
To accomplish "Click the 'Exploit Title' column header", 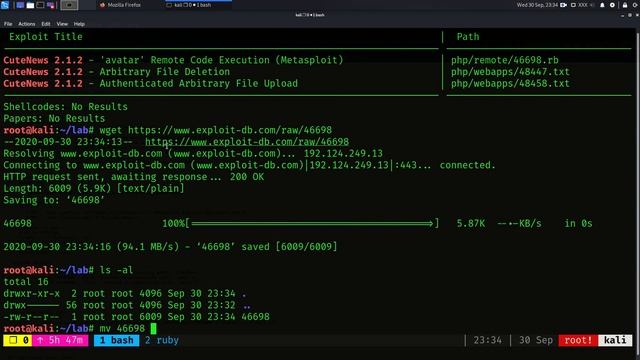I will [46, 37].
